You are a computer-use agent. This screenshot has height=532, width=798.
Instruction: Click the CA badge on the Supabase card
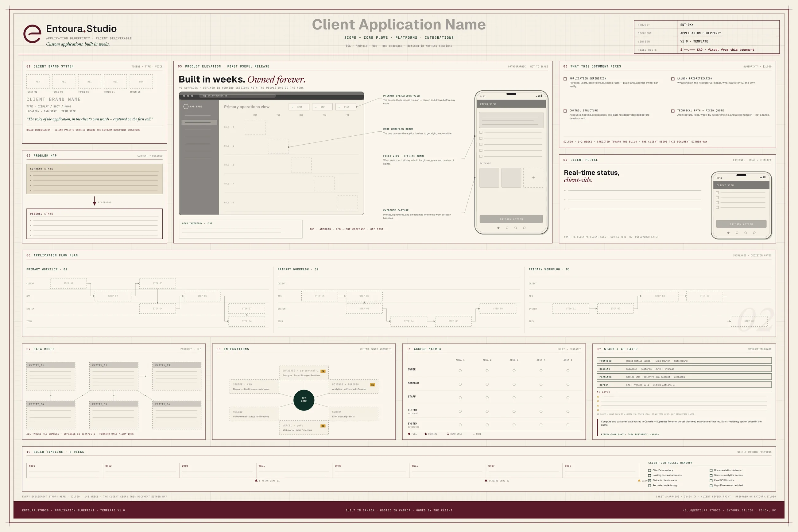click(x=323, y=371)
